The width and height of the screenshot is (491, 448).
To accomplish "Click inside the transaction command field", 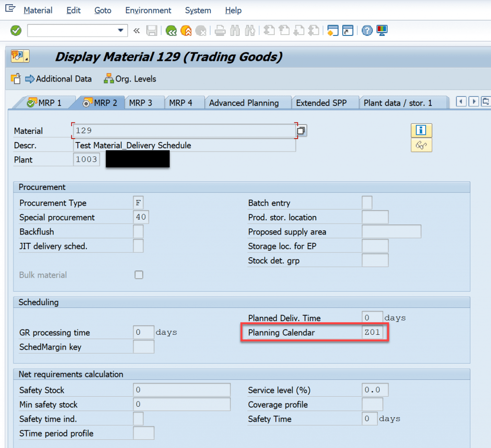I will coord(72,31).
